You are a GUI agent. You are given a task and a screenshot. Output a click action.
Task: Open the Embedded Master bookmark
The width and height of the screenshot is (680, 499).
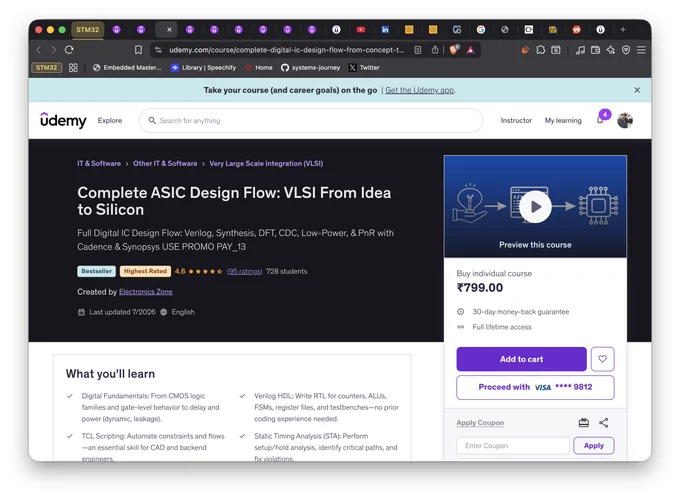click(127, 68)
